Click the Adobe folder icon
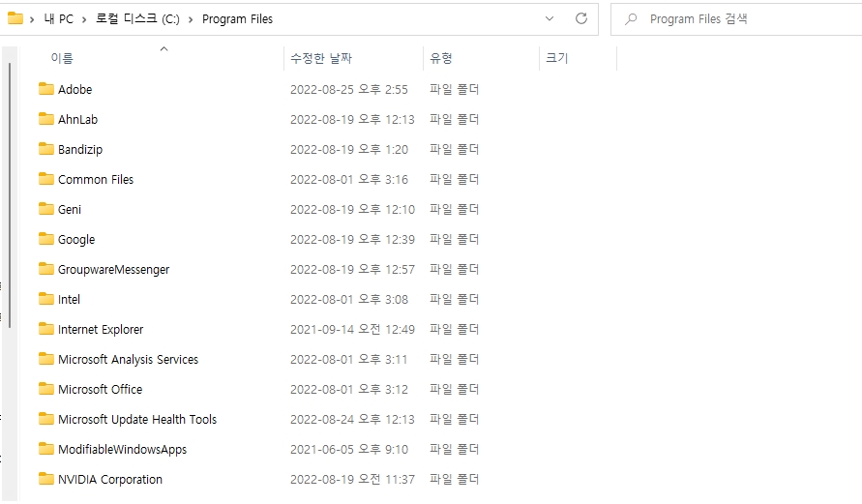 point(46,88)
